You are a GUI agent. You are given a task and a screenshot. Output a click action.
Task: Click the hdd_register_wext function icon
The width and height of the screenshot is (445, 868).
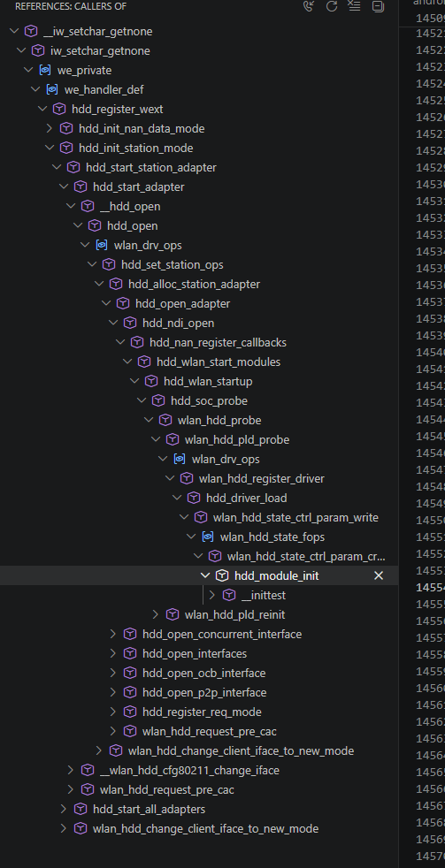[59, 109]
